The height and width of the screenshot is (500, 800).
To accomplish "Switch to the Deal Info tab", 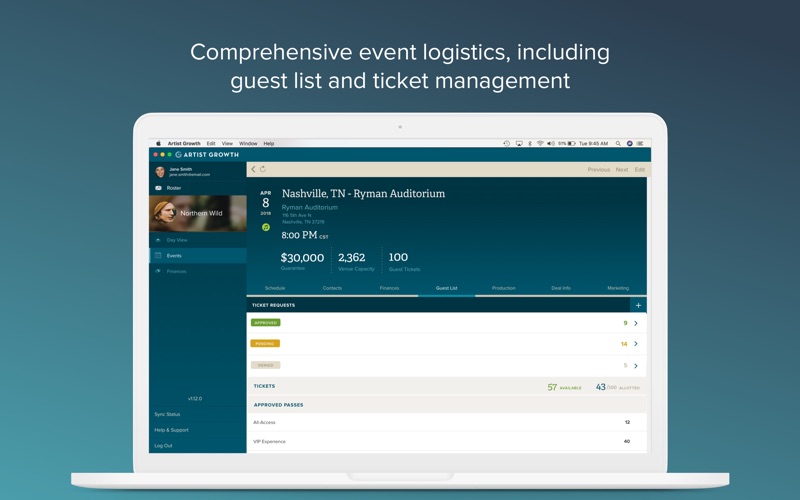I will click(561, 288).
